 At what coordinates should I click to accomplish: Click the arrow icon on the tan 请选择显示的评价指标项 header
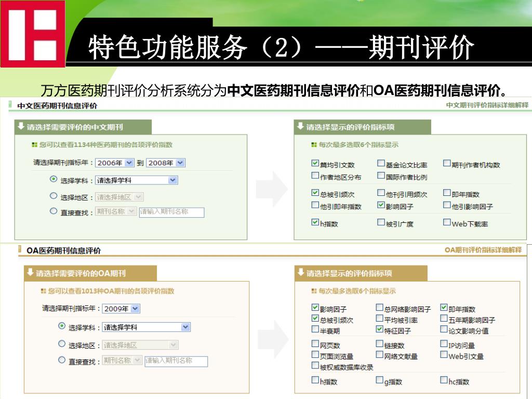tap(301, 272)
